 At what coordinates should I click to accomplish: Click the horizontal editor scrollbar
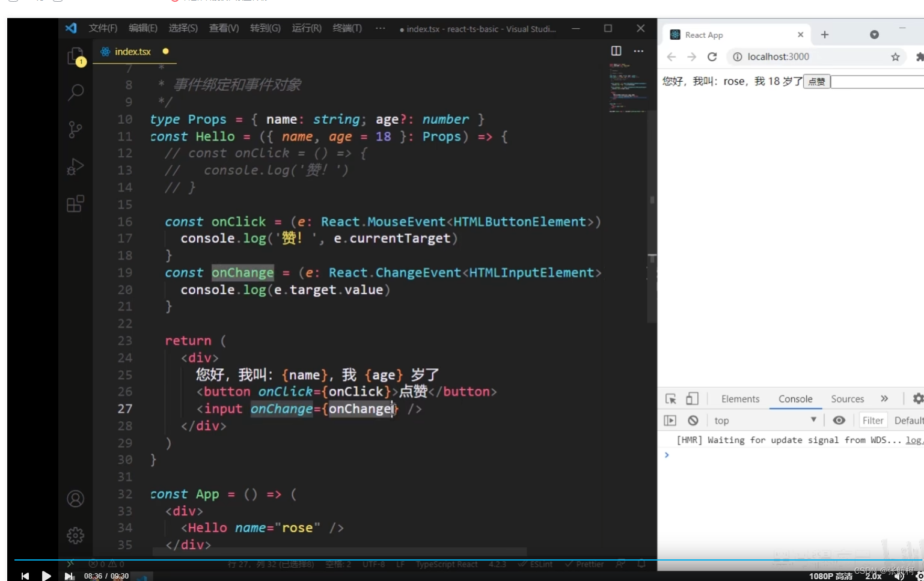(x=340, y=552)
